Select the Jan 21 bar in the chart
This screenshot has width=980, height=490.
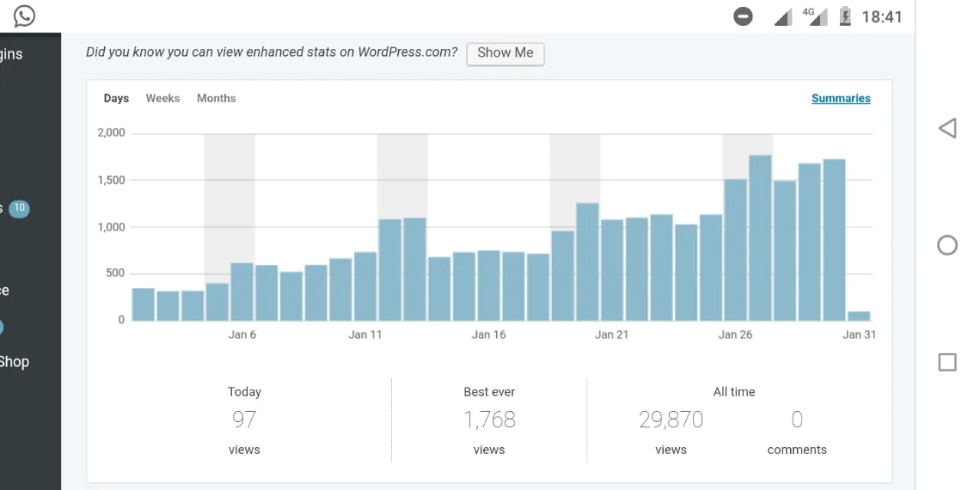click(x=612, y=270)
